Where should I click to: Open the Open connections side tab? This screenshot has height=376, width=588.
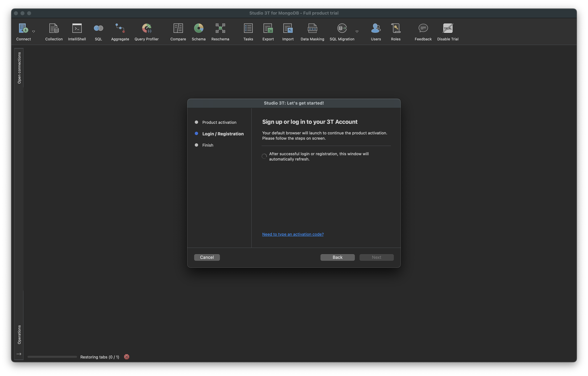pyautogui.click(x=19, y=68)
